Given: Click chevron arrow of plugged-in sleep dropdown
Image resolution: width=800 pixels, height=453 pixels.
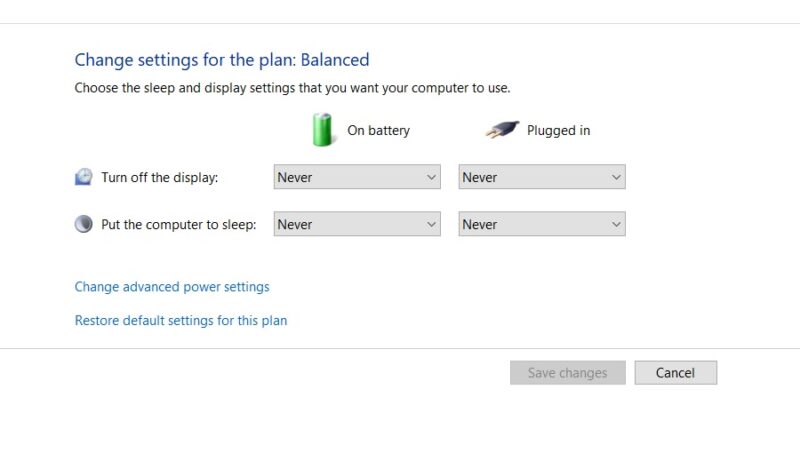Looking at the screenshot, I should pos(615,224).
